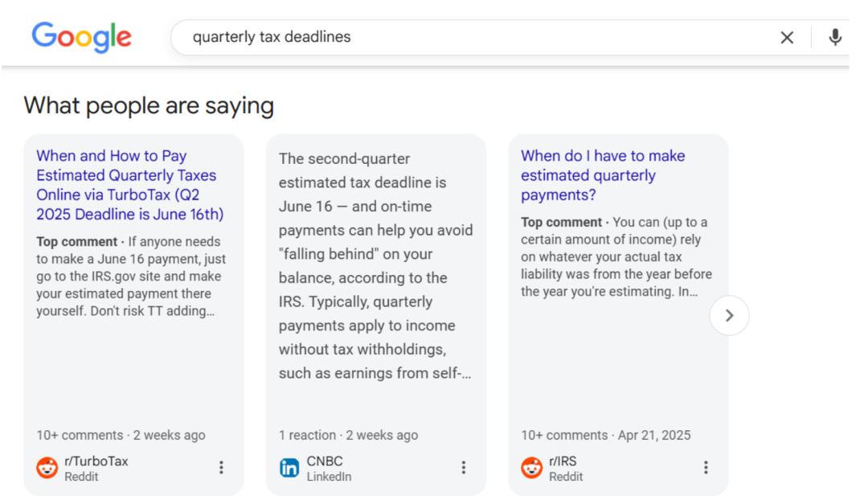Image resolution: width=868 pixels, height=496 pixels.
Task: Open the CNBC second-quarter deadline post text
Action: 375,266
